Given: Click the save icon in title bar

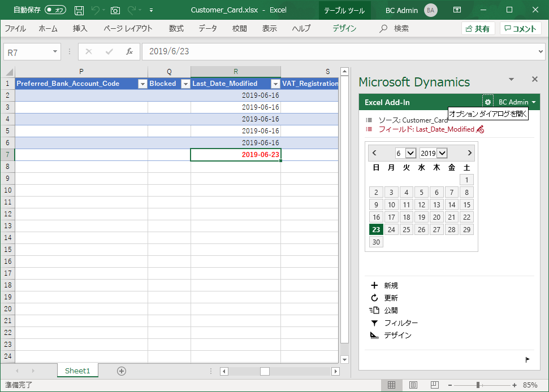Looking at the screenshot, I should 79,10.
